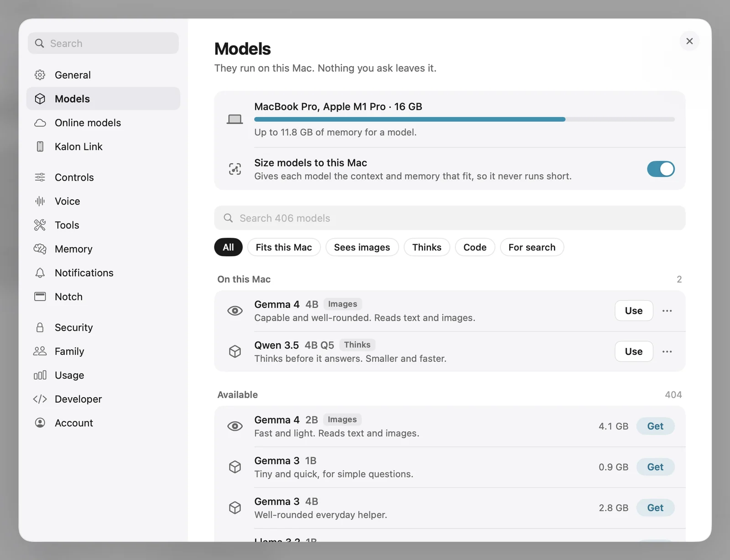Click the magnifier icon in sidebar Search
Screen dimensions: 730x560
[x=40, y=43]
